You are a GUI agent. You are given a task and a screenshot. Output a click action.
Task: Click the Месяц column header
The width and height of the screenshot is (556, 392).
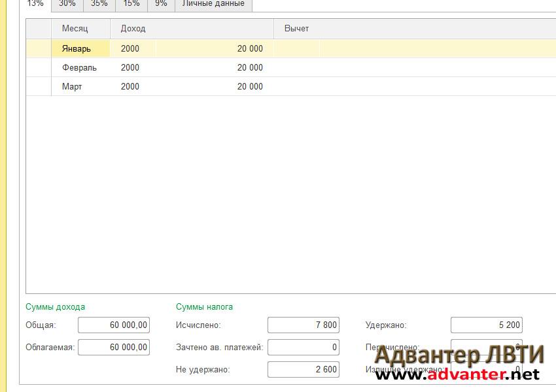pyautogui.click(x=81, y=29)
